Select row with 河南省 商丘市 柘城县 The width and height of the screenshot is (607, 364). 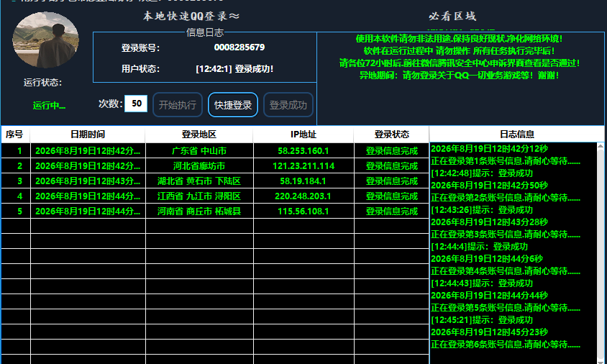click(x=215, y=211)
